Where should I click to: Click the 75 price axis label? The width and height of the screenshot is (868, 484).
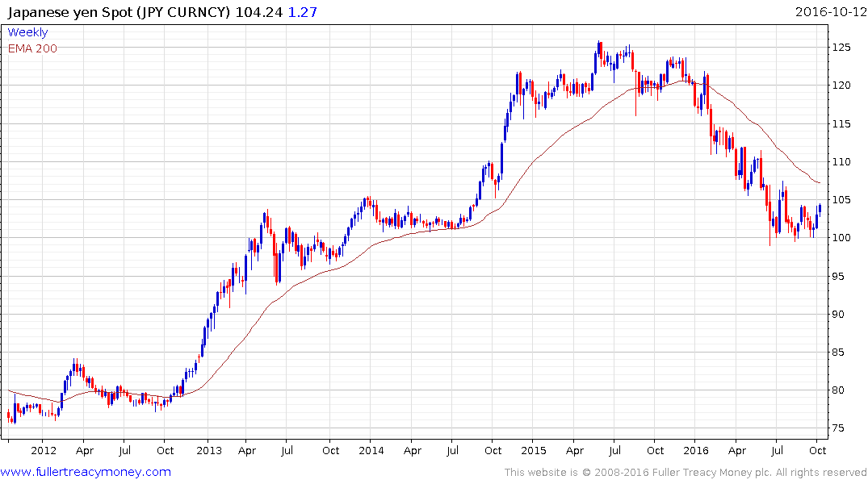tap(839, 428)
